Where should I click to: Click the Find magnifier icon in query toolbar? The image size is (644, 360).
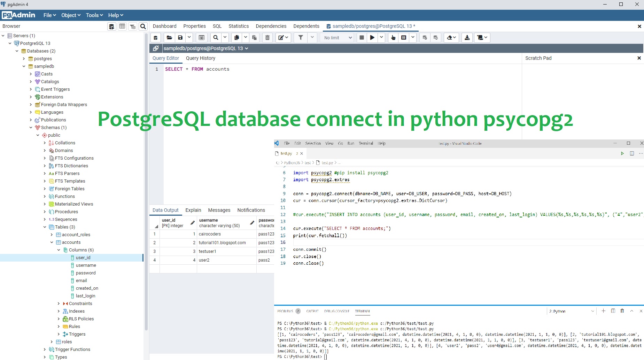click(x=216, y=38)
